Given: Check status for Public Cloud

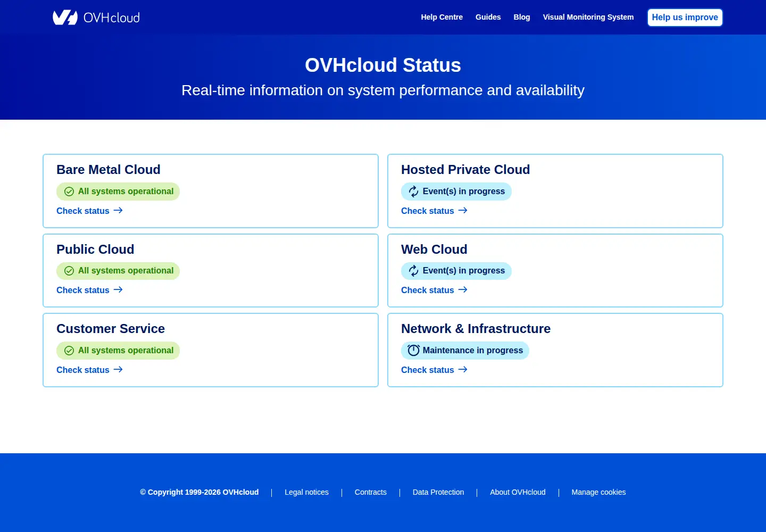Looking at the screenshot, I should [x=89, y=290].
